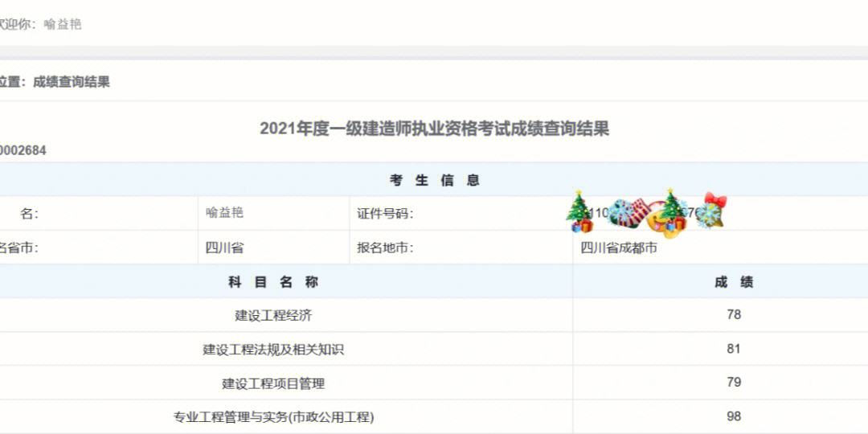Click the red bow bell sticker
This screenshot has height=434, width=868.
(x=714, y=207)
